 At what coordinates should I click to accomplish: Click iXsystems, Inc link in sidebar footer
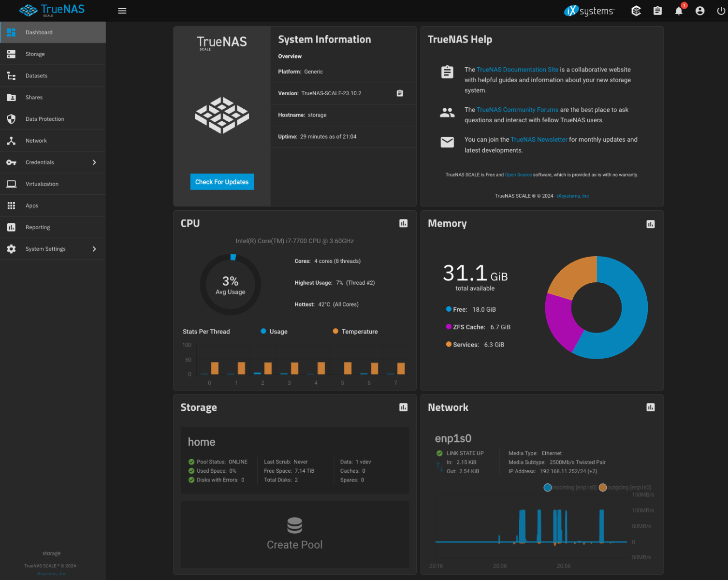51,574
